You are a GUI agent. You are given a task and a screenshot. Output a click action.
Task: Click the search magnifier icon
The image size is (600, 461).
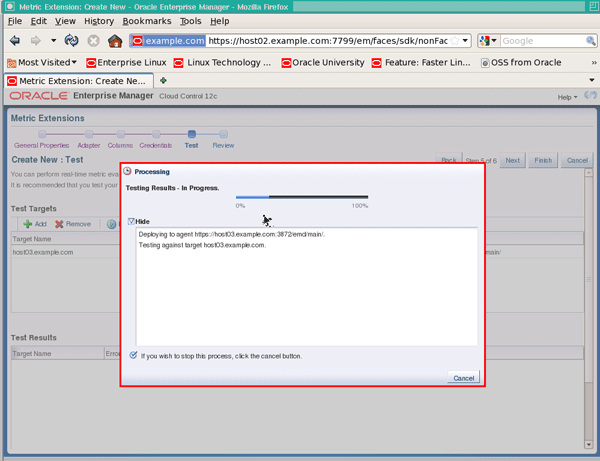coord(590,41)
